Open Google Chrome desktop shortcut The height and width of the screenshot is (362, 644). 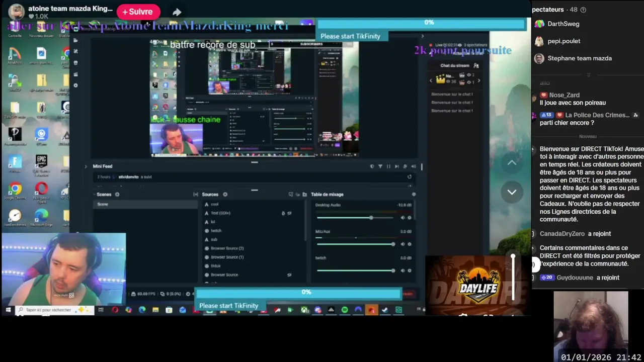[15, 192]
